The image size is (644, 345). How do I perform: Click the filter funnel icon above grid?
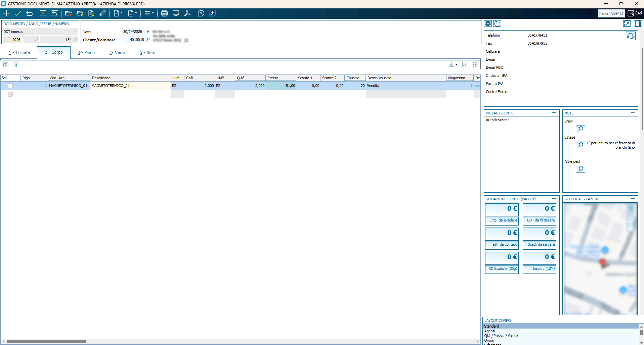[x=16, y=64]
